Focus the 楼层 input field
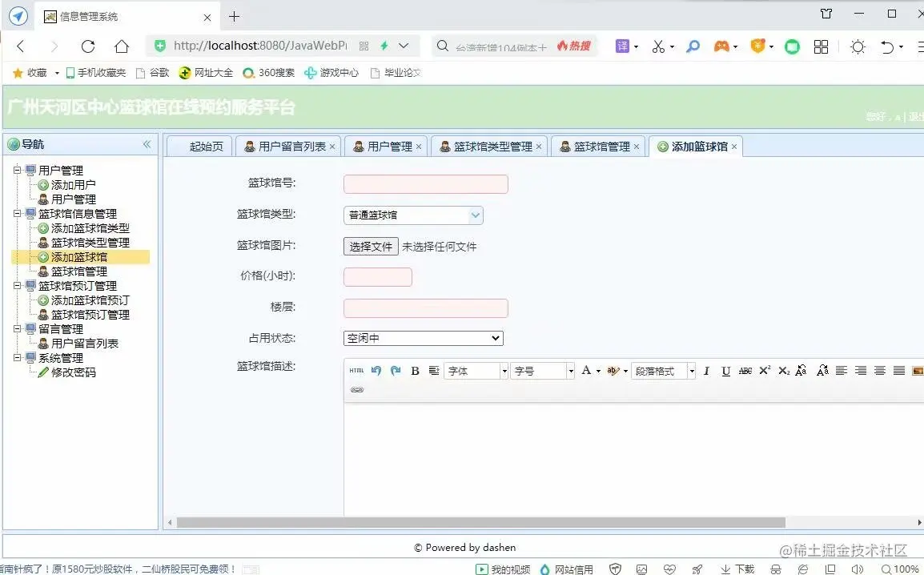Image resolution: width=924 pixels, height=575 pixels. coord(425,308)
